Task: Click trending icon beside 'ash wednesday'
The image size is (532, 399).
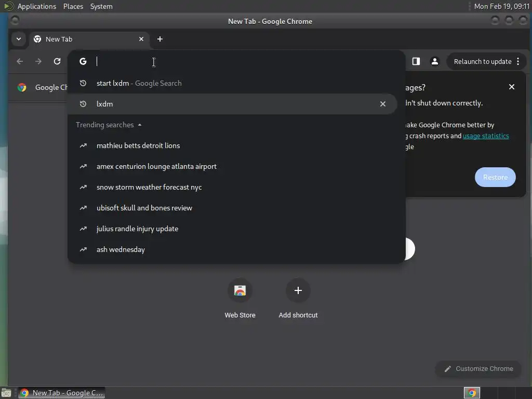Action: 83,249
